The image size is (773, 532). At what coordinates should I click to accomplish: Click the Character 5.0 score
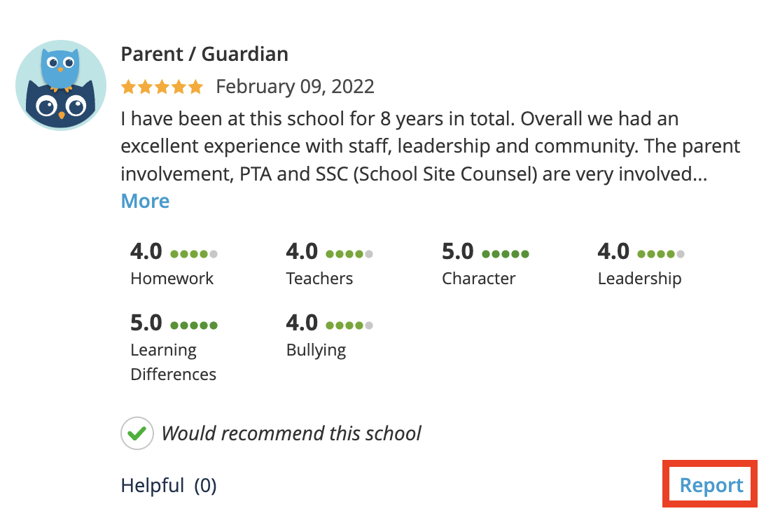point(458,252)
